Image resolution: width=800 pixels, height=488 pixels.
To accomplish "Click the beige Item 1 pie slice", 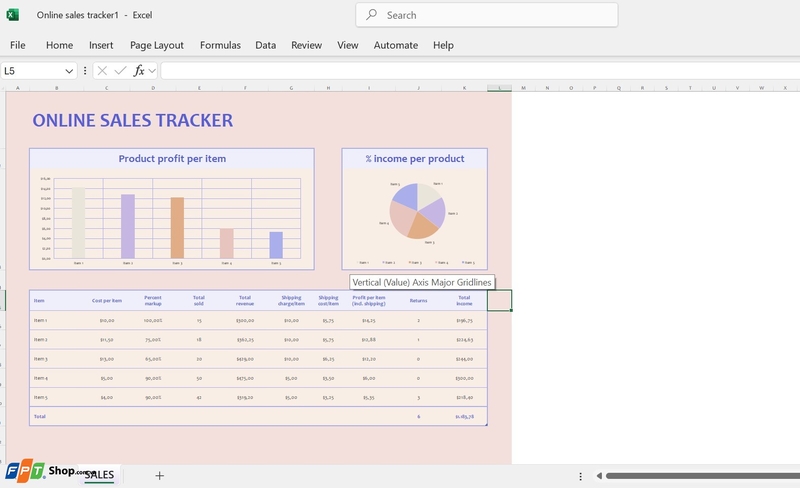I will coord(428,194).
